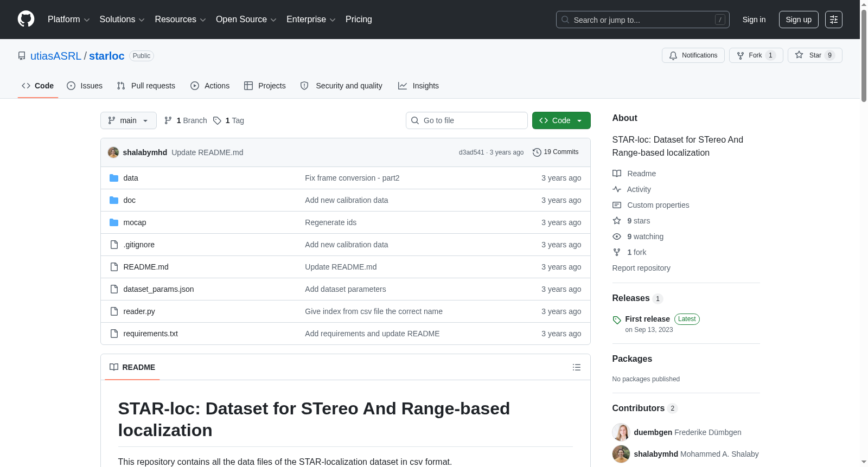
Task: Click the Sign up button
Action: tap(799, 20)
